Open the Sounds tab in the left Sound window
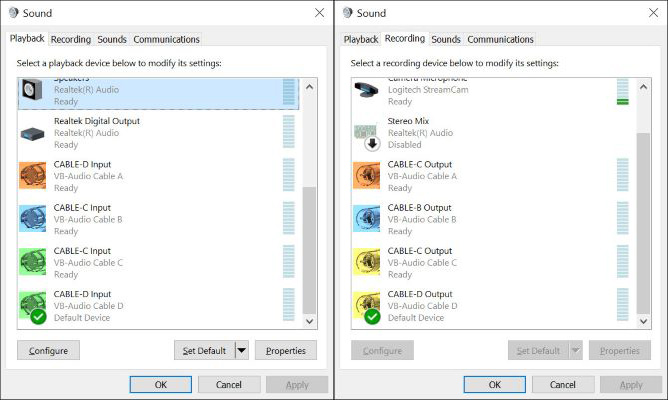668x400 pixels. pos(112,39)
